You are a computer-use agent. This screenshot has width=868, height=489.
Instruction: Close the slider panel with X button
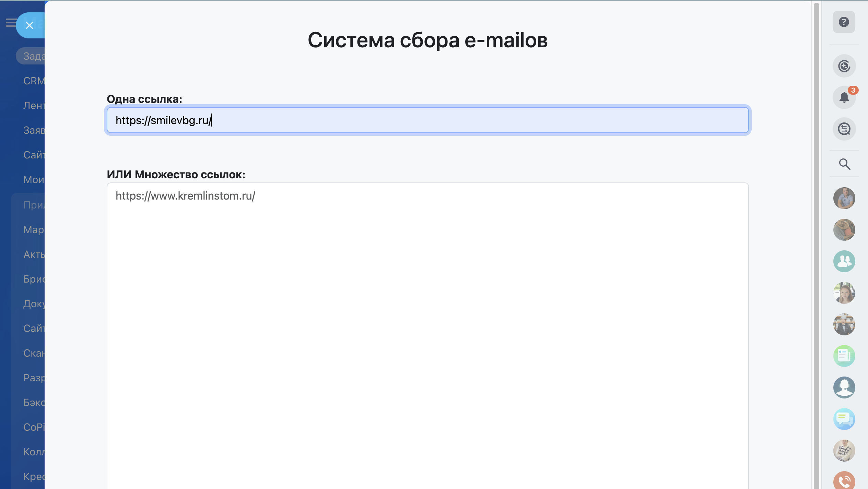pos(30,25)
